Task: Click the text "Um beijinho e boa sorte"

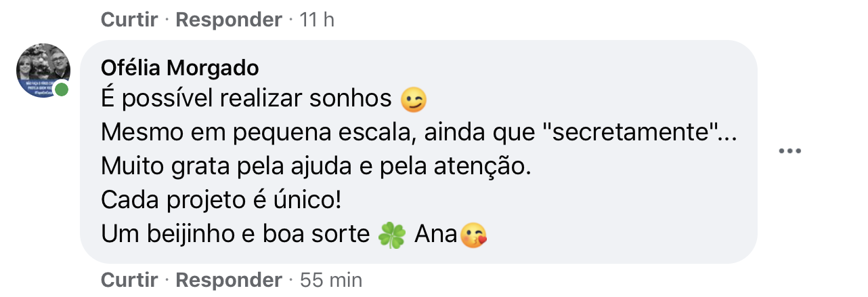Action: click(236, 235)
